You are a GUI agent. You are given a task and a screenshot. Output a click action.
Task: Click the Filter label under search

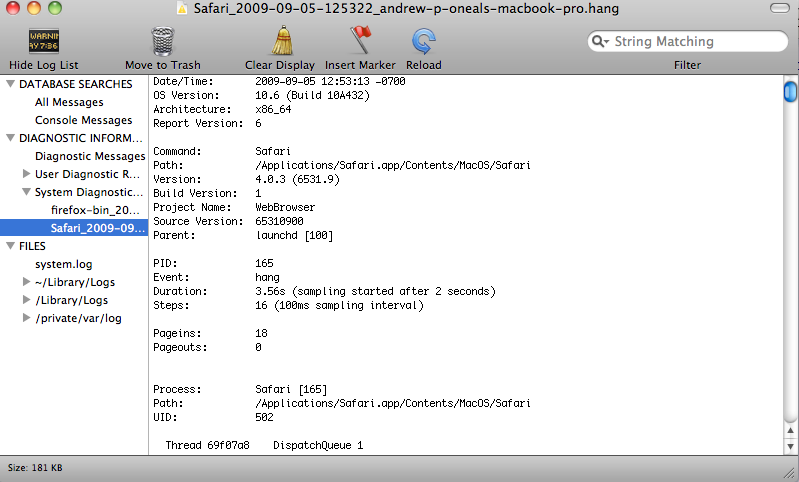click(687, 65)
